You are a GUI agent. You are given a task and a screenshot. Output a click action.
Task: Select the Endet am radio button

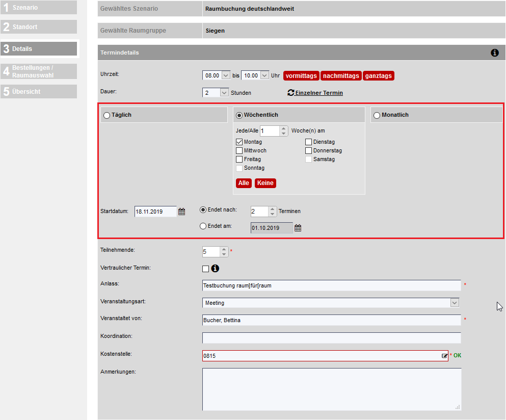pyautogui.click(x=203, y=226)
